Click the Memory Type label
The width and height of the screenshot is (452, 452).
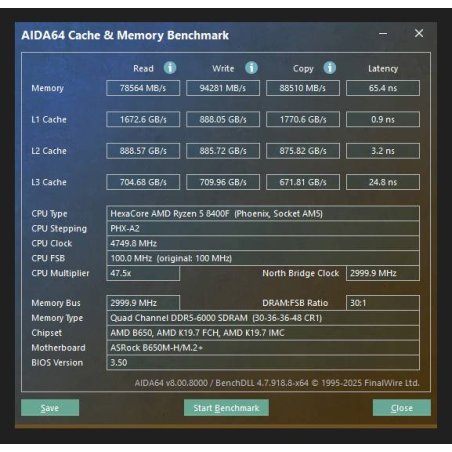point(57,318)
